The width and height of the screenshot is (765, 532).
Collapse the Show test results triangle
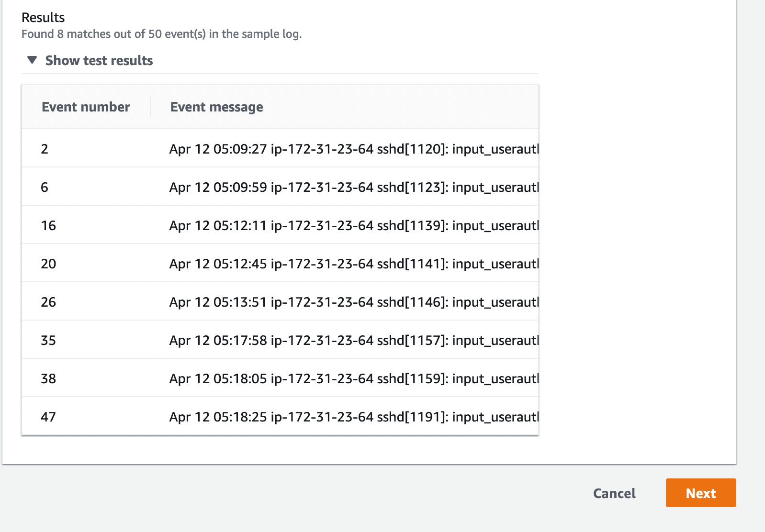pyautogui.click(x=32, y=60)
